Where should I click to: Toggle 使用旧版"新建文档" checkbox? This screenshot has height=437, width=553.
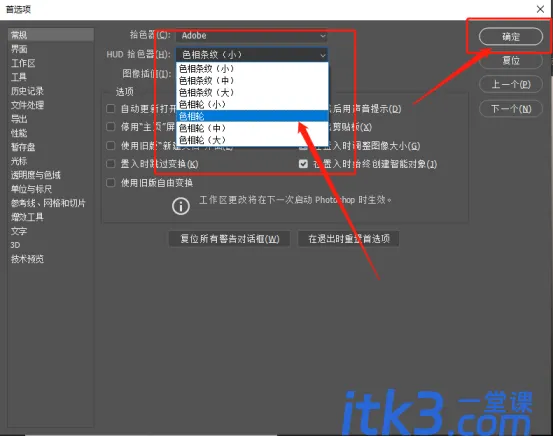(x=111, y=145)
